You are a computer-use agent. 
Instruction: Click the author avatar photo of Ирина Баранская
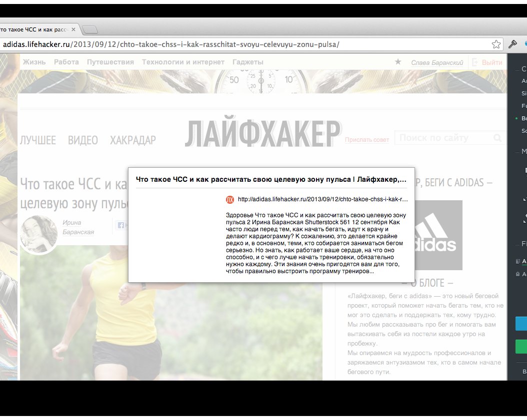tap(39, 234)
